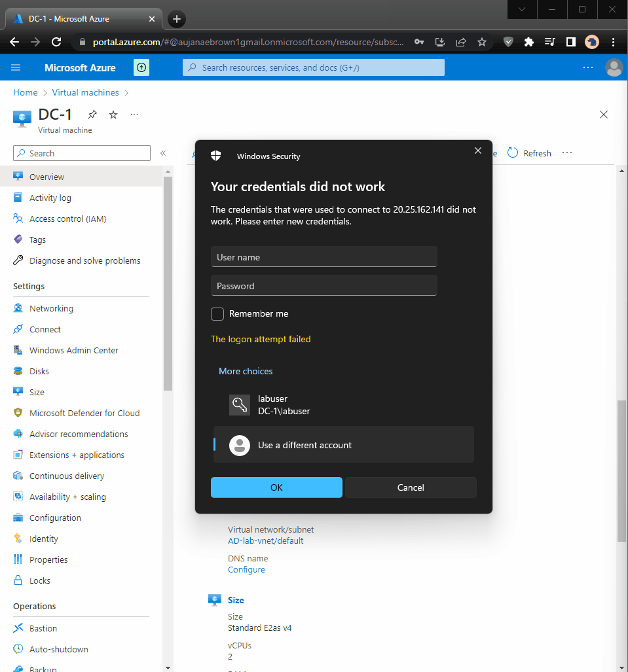
Task: Bookmark this page with the star
Action: pos(482,42)
